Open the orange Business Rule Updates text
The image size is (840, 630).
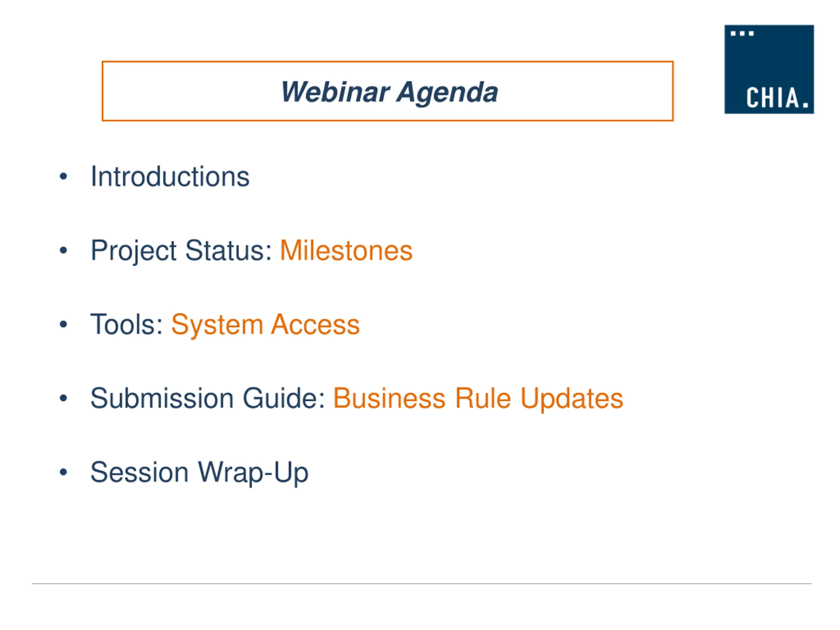click(x=478, y=399)
